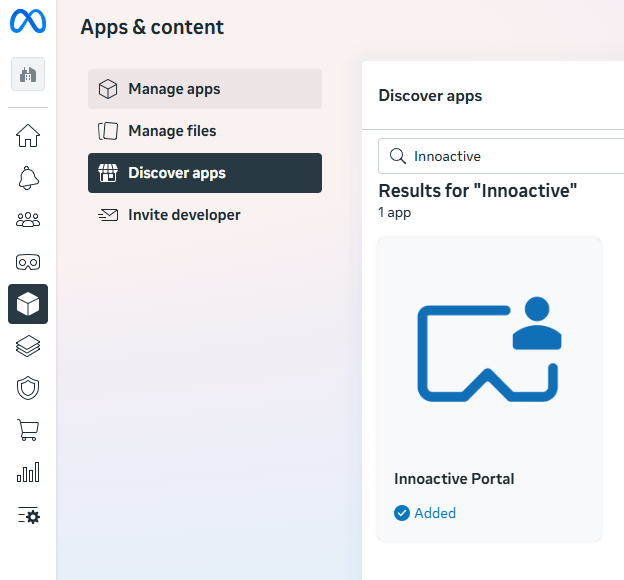Click the Meta logo in the sidebar
This screenshot has height=580, width=624.
click(x=28, y=23)
